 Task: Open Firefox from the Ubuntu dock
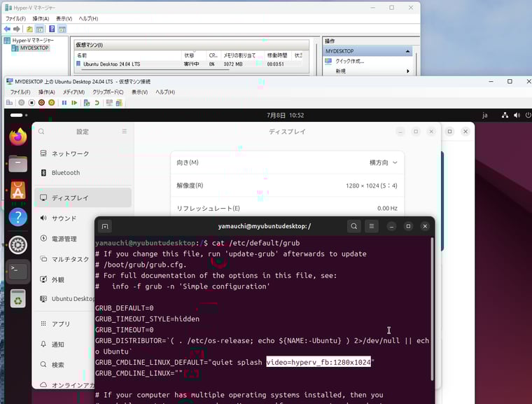pos(18,137)
